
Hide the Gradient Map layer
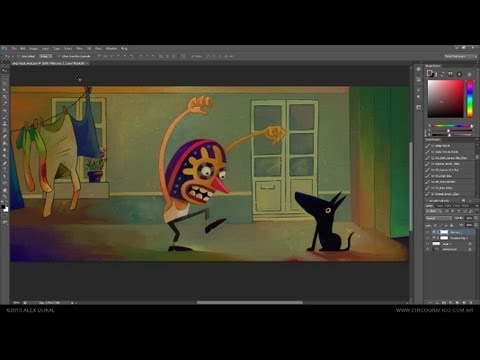click(428, 238)
